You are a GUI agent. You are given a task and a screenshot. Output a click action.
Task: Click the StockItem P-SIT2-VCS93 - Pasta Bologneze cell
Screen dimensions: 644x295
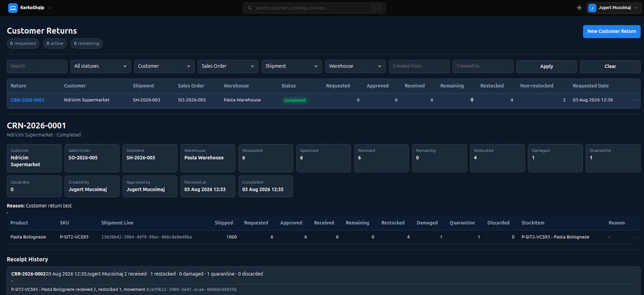(x=555, y=237)
